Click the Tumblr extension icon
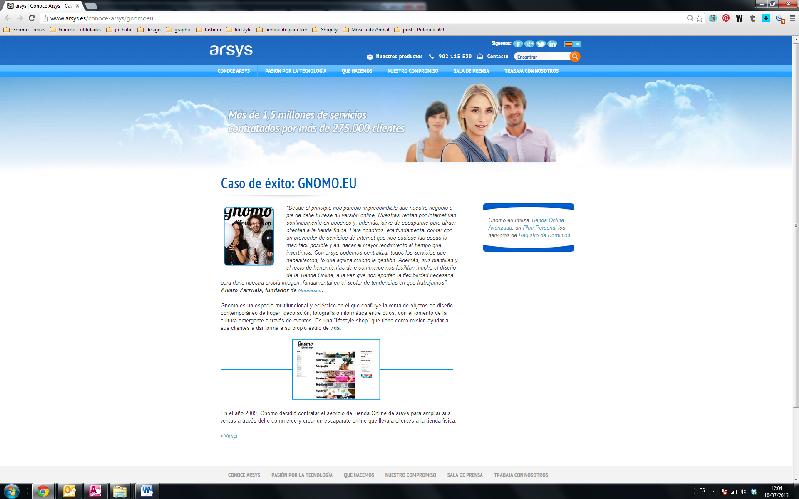This screenshot has height=499, width=799. pos(752,18)
